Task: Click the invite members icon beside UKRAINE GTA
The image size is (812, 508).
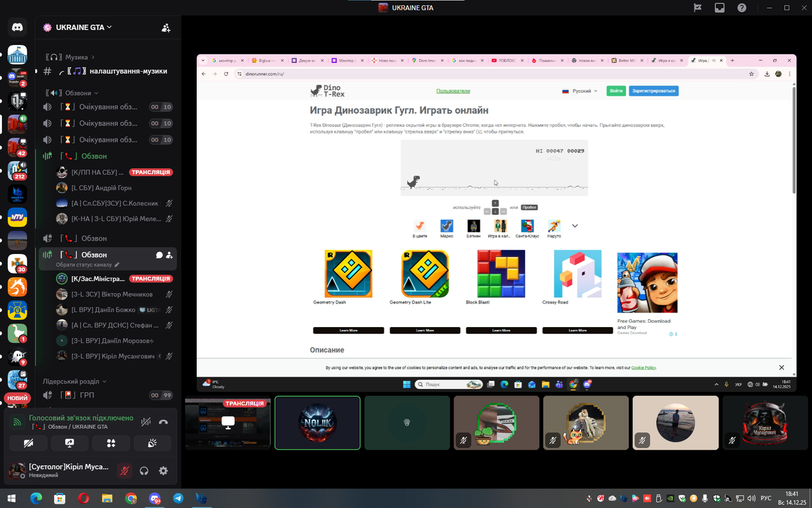Action: click(x=166, y=27)
